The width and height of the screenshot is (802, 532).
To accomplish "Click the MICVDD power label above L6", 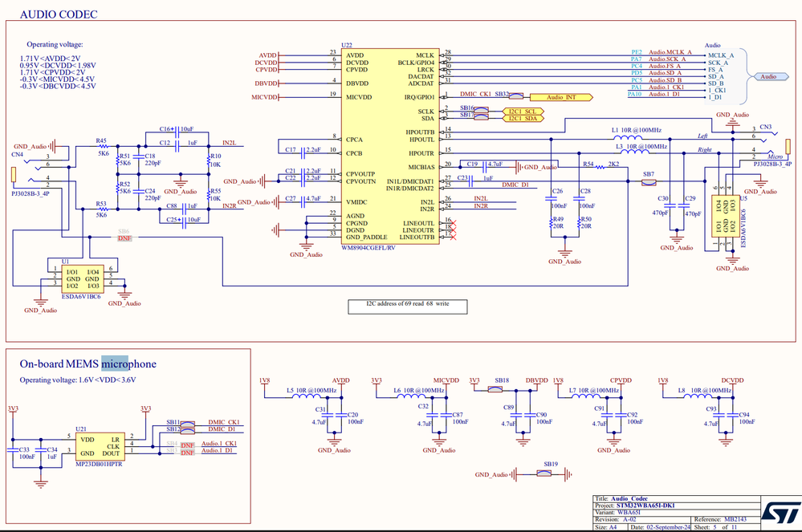I will (x=446, y=380).
